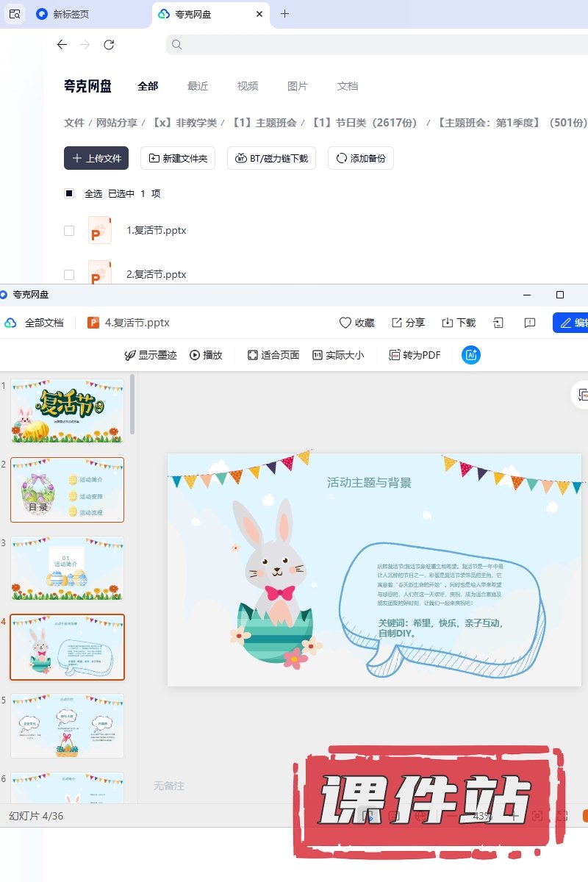Select 实际大小 actual size option
588x882 pixels.
click(x=338, y=355)
